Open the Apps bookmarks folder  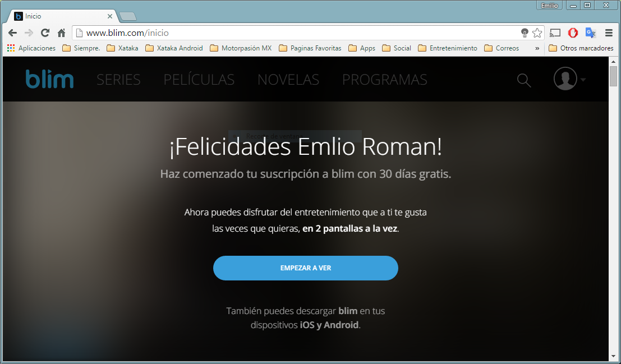point(362,48)
